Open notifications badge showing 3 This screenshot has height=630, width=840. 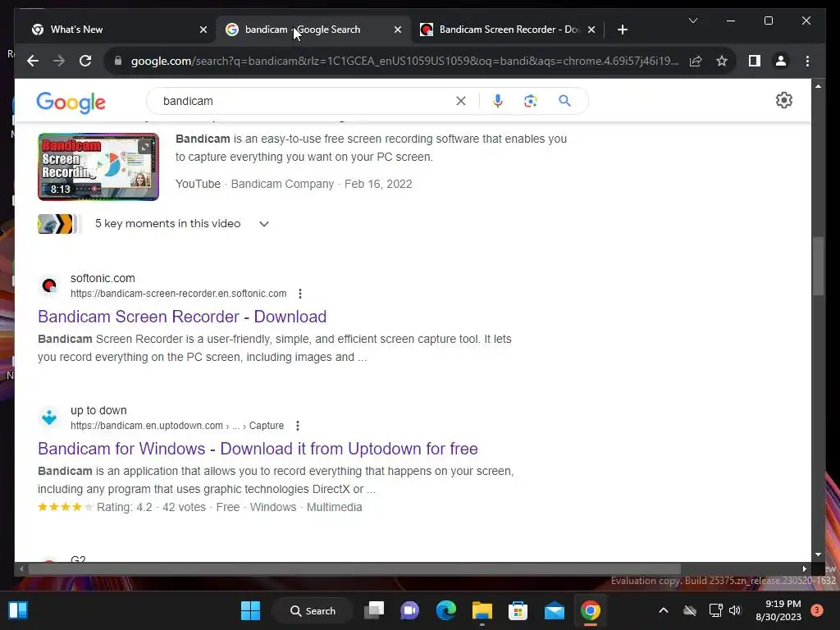click(817, 610)
